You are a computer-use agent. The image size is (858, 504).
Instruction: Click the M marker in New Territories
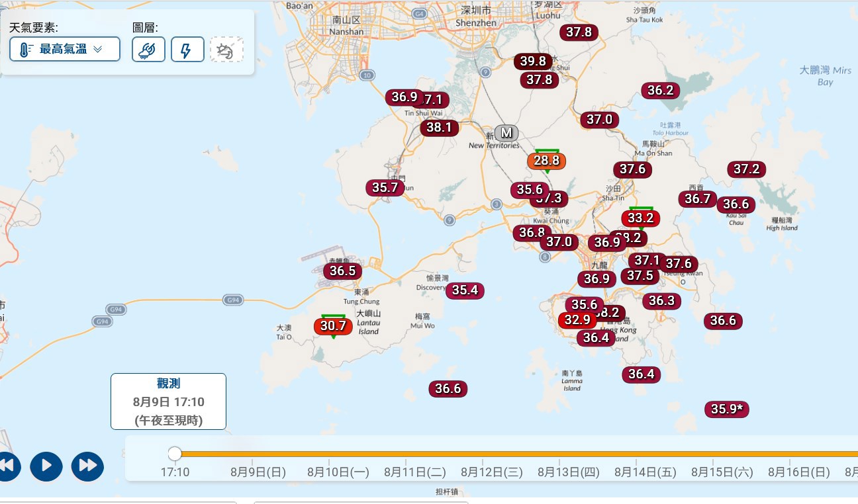[506, 133]
